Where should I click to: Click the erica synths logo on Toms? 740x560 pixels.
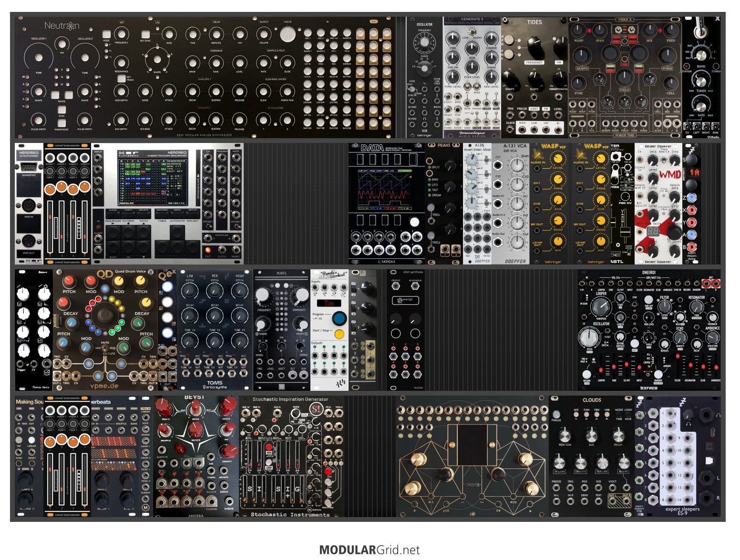pyautogui.click(x=215, y=386)
